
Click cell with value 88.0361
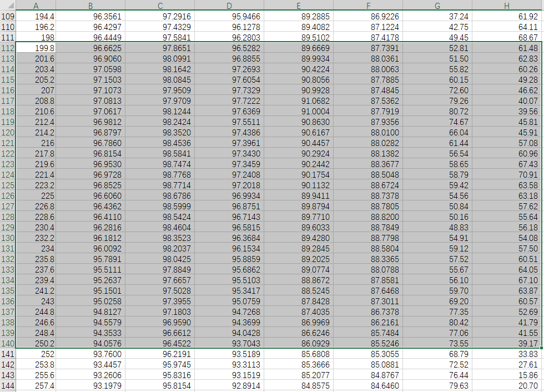(x=367, y=59)
